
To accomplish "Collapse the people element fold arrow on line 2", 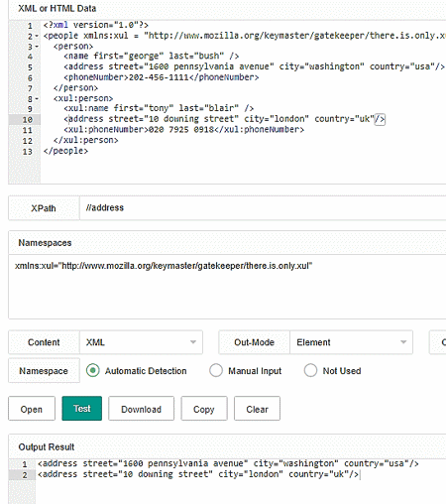I will pos(37,36).
